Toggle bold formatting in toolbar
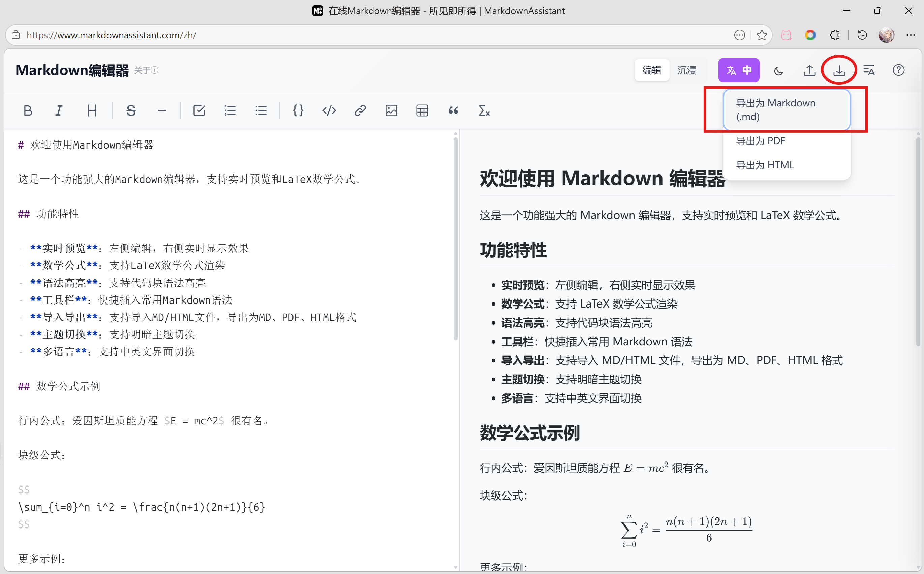Viewport: 924px width, 574px height. tap(28, 110)
